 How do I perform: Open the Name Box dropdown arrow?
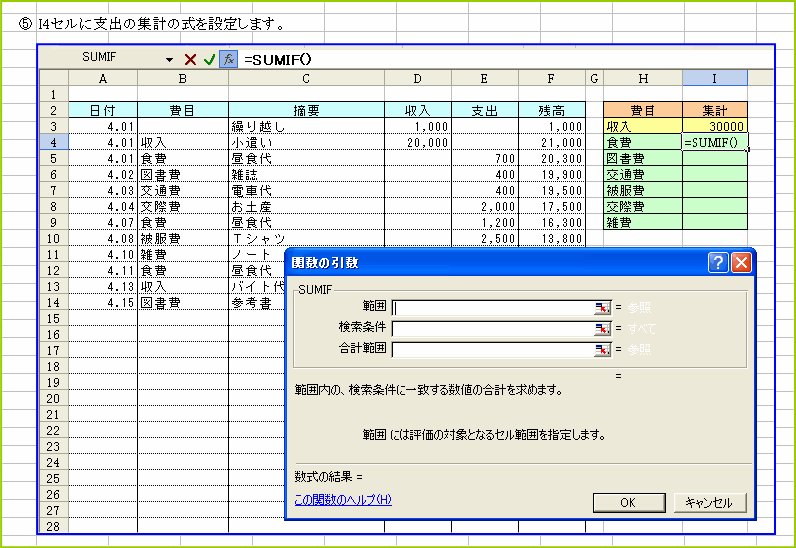[169, 60]
